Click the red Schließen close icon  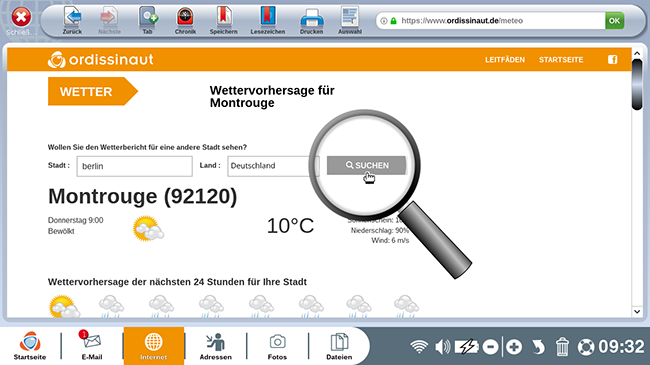coord(21,17)
